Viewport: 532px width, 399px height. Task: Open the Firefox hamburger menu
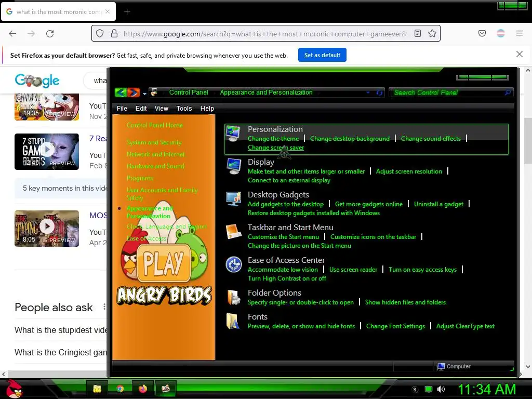tap(520, 33)
